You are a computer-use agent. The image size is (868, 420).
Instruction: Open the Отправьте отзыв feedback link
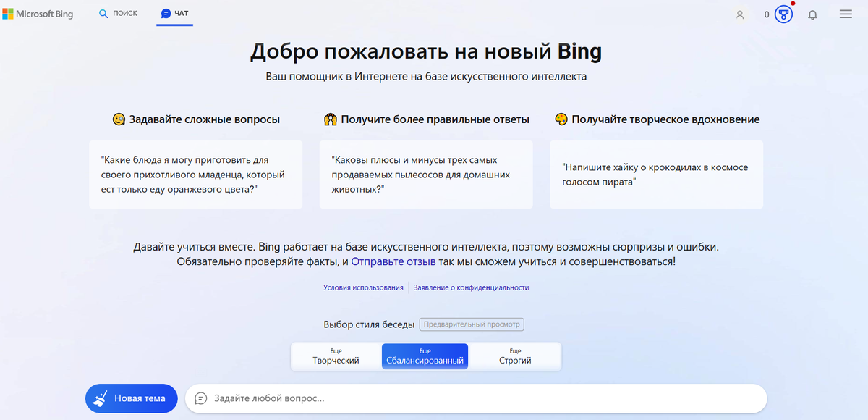pyautogui.click(x=393, y=261)
